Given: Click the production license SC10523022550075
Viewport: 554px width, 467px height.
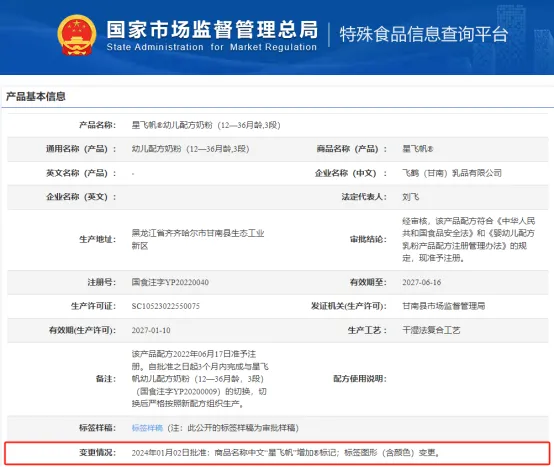Looking at the screenshot, I should [165, 306].
